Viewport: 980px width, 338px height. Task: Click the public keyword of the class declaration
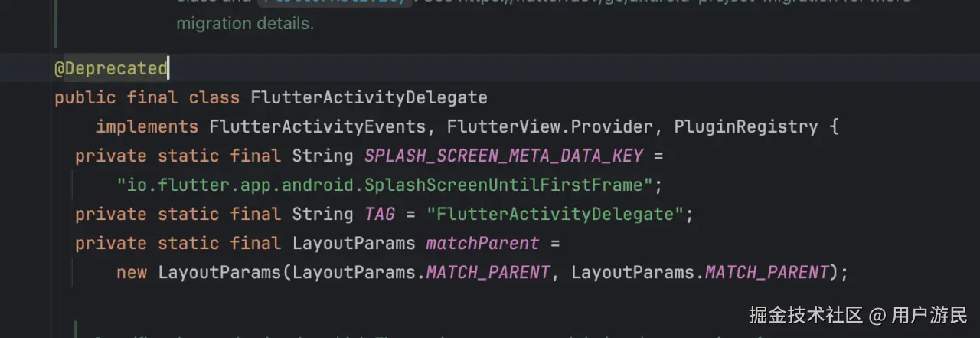85,97
